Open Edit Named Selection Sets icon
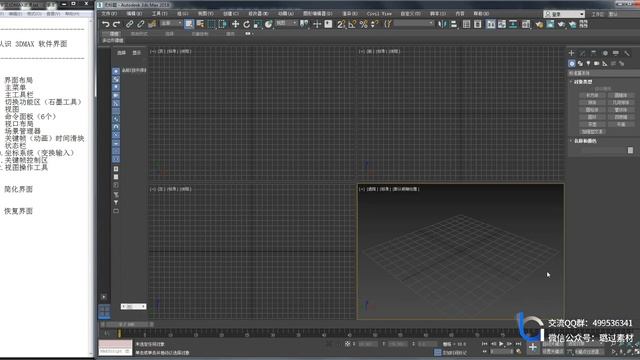The height and width of the screenshot is (360, 640). 387,24
